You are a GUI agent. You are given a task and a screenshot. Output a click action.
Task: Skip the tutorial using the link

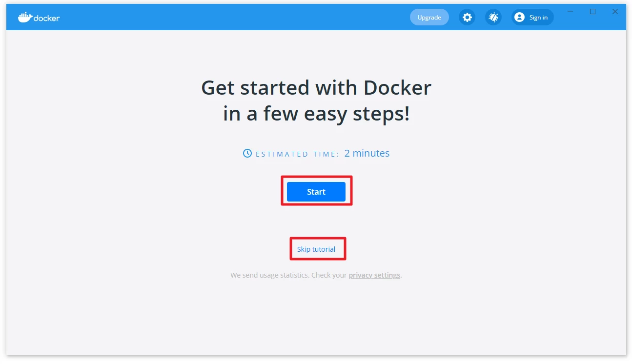(x=316, y=249)
